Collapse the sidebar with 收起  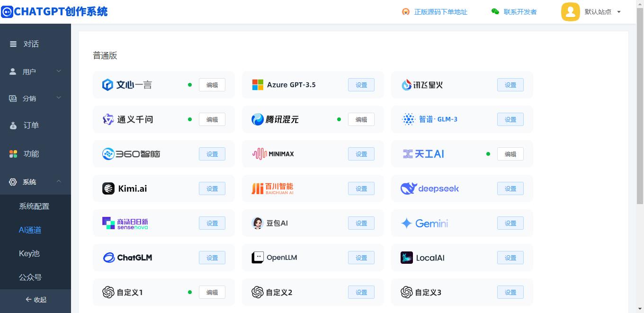point(36,300)
